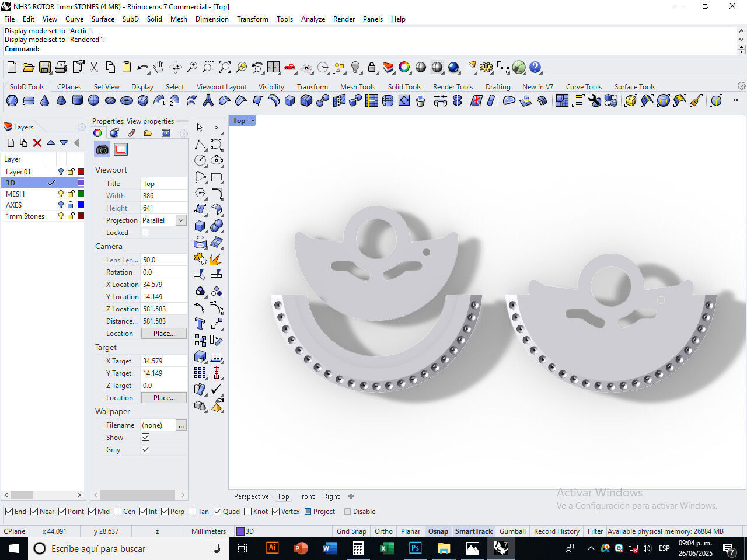Open a file with the yellow folder icon
This screenshot has width=747, height=560.
tap(28, 67)
